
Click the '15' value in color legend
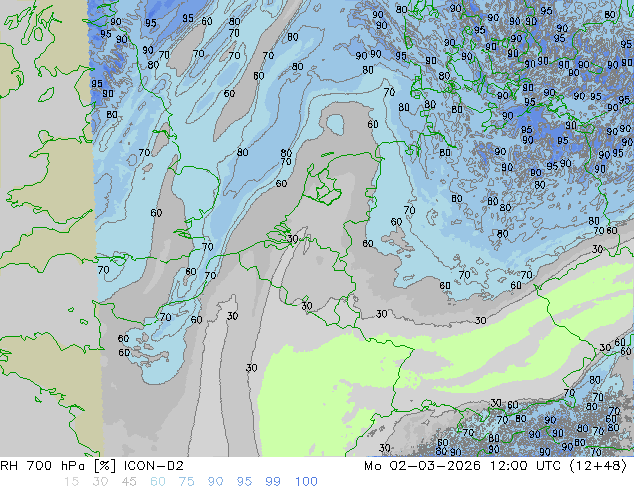[x=71, y=482]
